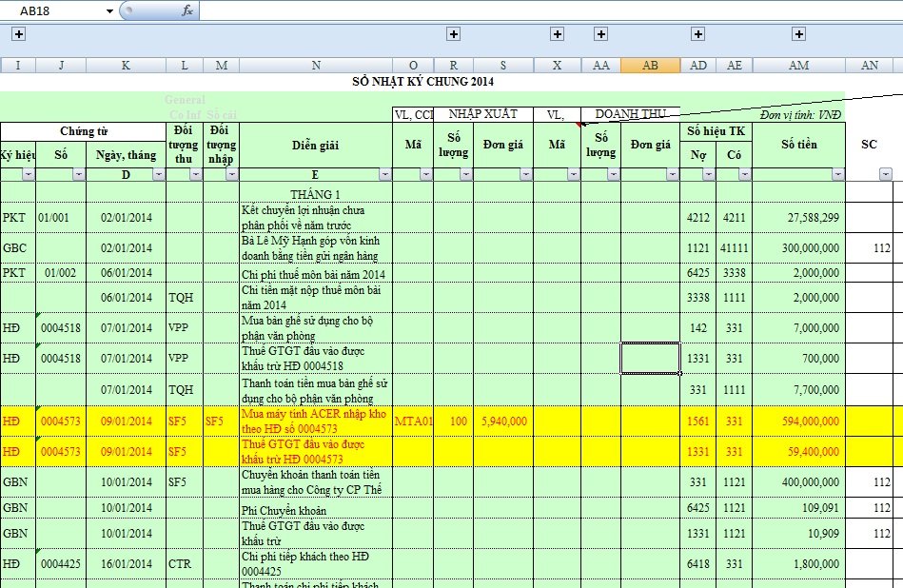Select the MTA01 code cell
The image size is (903, 588).
click(x=414, y=421)
